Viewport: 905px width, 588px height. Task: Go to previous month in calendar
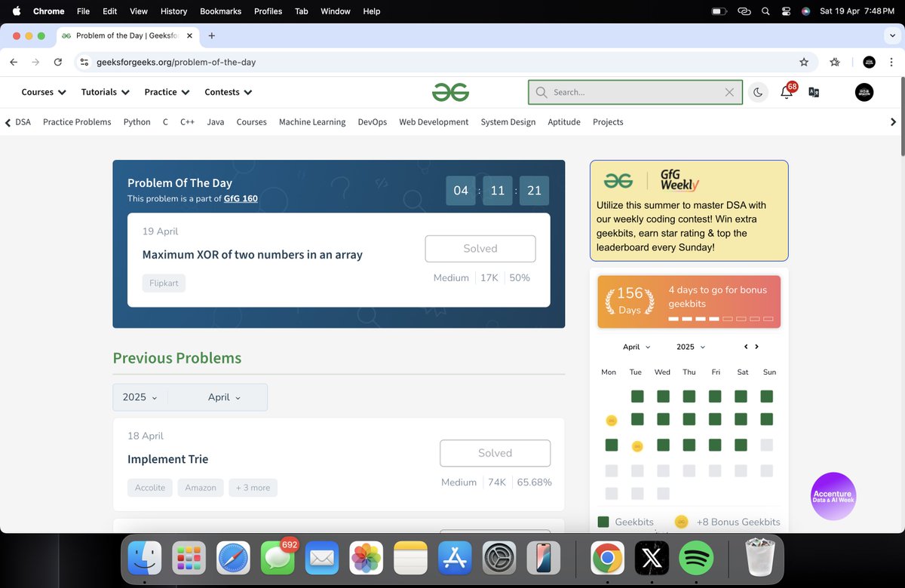pos(746,347)
